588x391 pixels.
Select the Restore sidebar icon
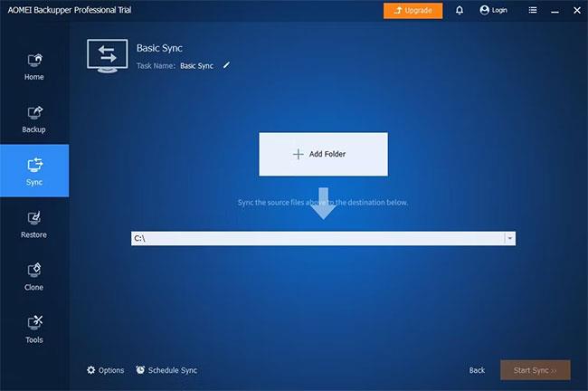(x=34, y=218)
